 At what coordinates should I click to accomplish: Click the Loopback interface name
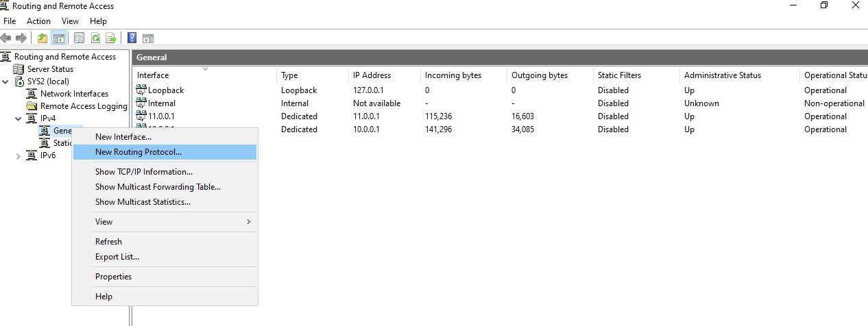166,90
